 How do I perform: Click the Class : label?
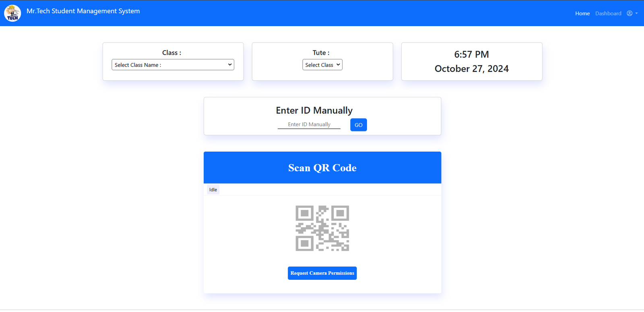pyautogui.click(x=171, y=53)
